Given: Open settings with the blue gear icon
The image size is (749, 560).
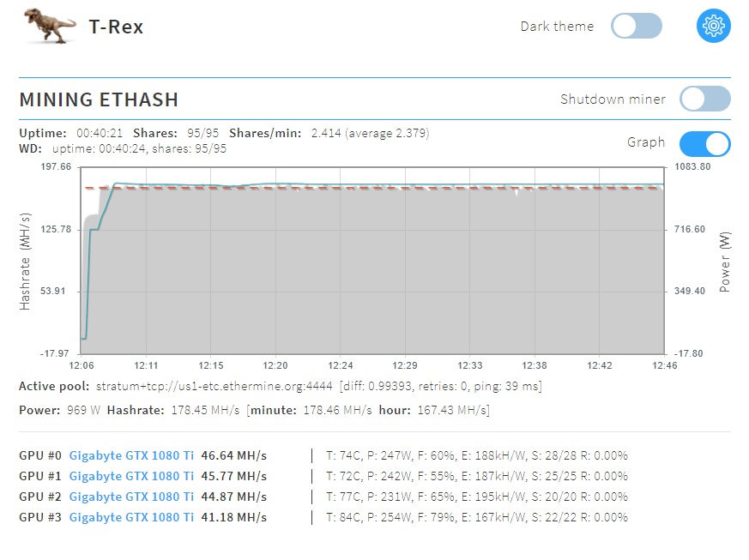Looking at the screenshot, I should click(x=713, y=26).
